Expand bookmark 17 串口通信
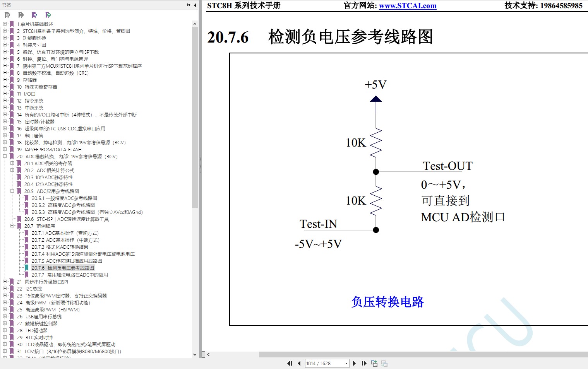The width and height of the screenshot is (588, 369). [x=5, y=135]
